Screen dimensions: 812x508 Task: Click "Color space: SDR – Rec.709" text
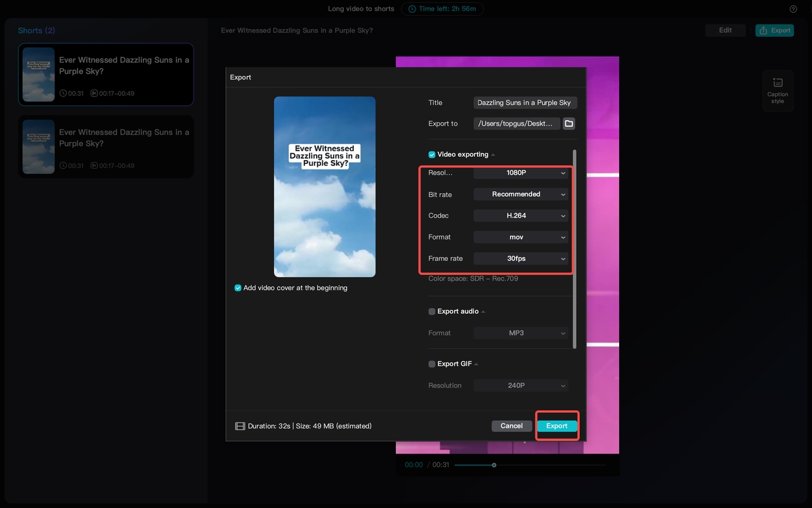473,279
